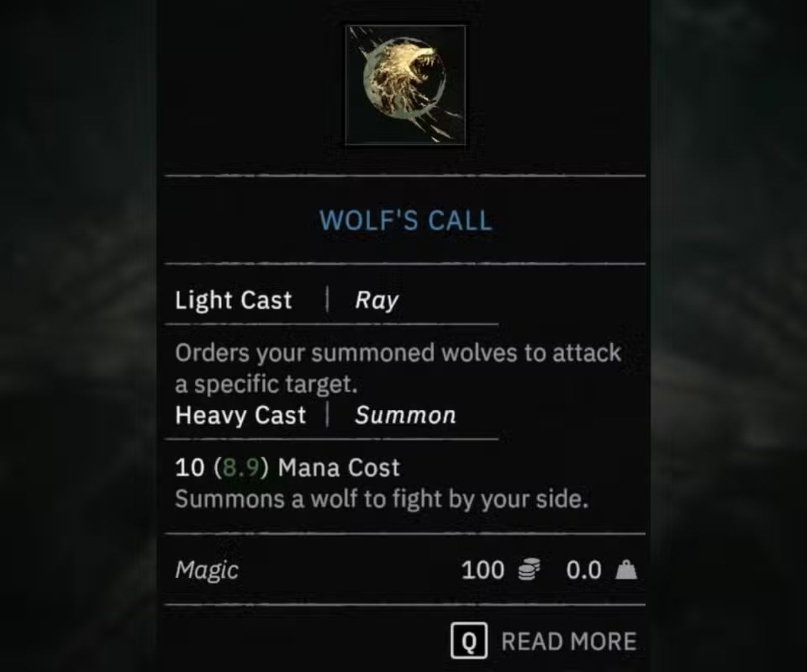Click the Q key prompt icon
This screenshot has height=672, width=807.
pos(468,641)
